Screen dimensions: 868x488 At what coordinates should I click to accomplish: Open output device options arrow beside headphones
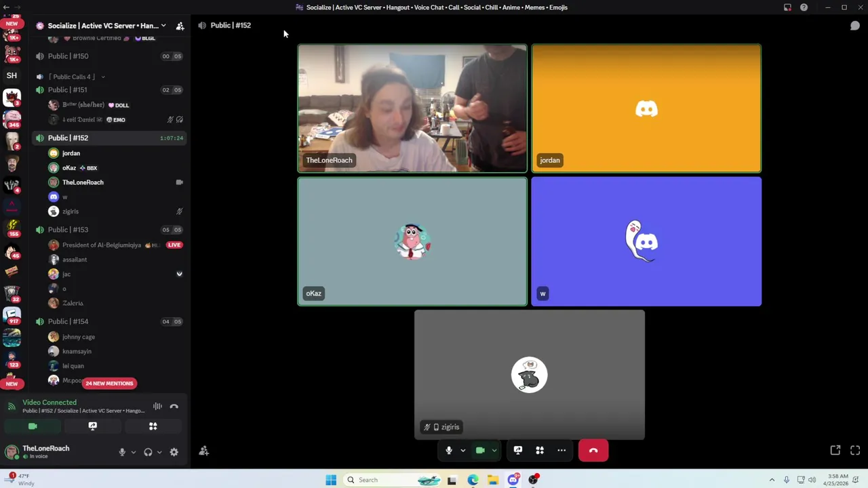click(x=159, y=452)
